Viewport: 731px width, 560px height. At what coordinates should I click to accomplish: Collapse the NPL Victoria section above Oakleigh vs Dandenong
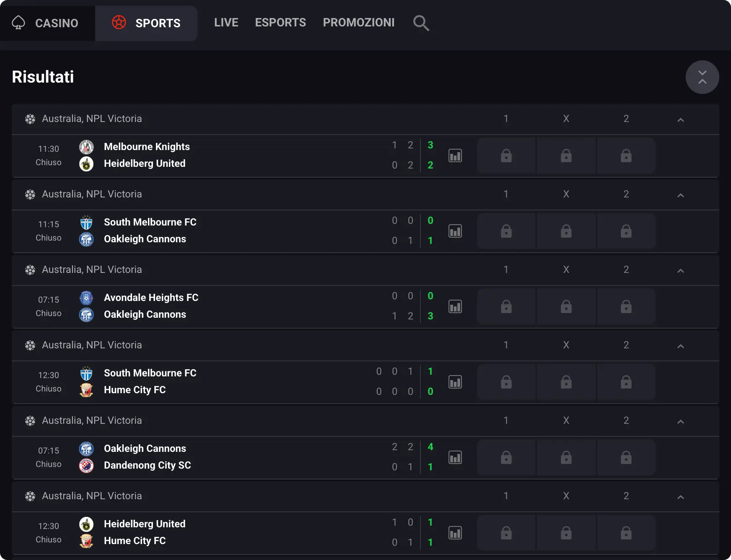681,422
